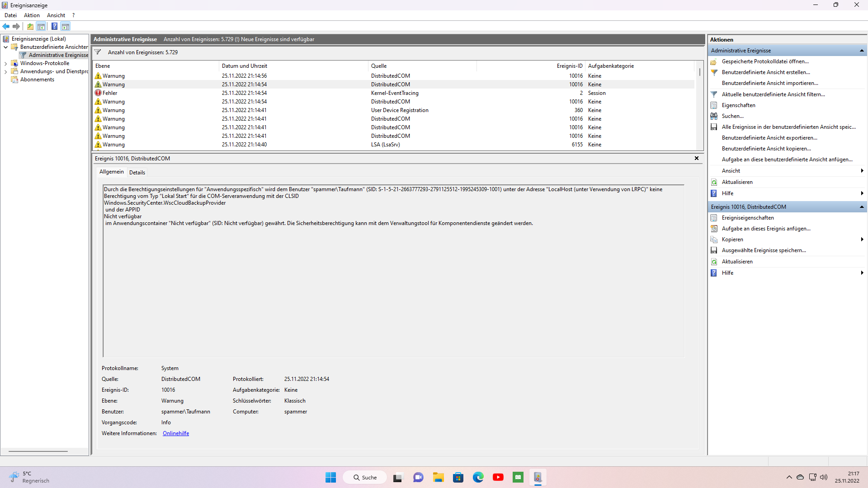Click the Ereigniseigenschaften icon
The width and height of the screenshot is (868, 488).
(714, 218)
